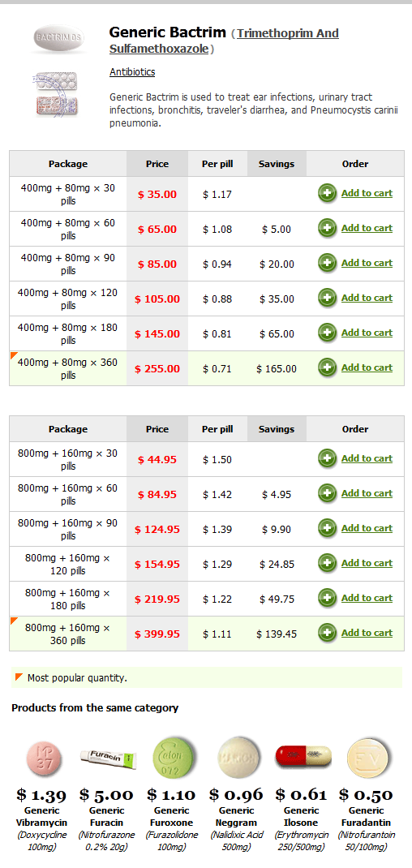Open Generic Ilosone product name
Viewport: 412px width, 868px height.
[x=301, y=817]
